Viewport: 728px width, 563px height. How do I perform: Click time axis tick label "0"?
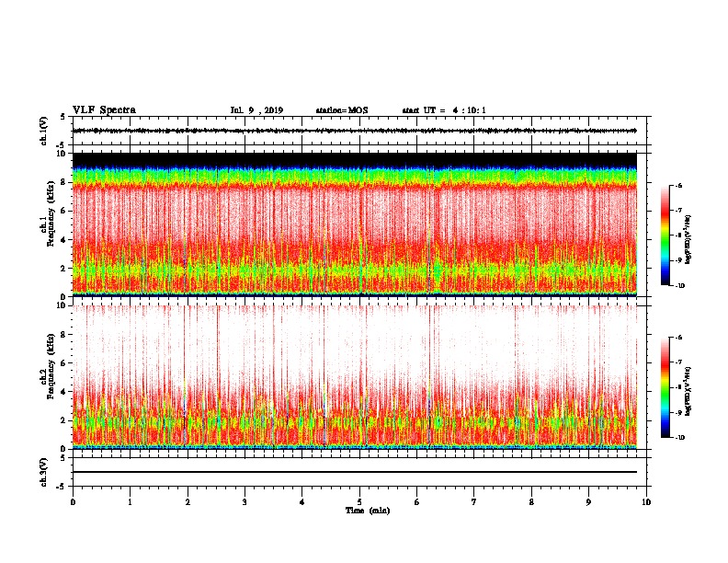[73, 502]
